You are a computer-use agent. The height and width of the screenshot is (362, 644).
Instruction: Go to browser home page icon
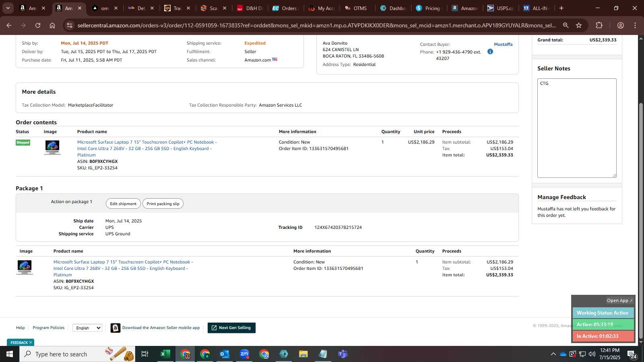tap(52, 25)
